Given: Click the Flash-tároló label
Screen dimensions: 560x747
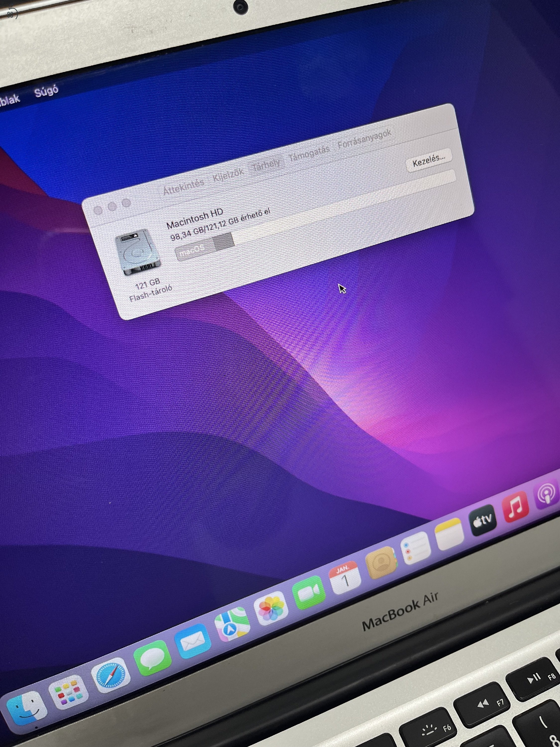Looking at the screenshot, I should pos(151,294).
